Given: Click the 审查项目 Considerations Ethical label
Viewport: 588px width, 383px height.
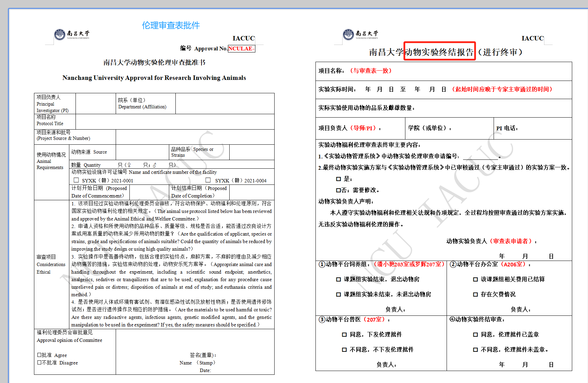Looking at the screenshot, I should 51,264.
